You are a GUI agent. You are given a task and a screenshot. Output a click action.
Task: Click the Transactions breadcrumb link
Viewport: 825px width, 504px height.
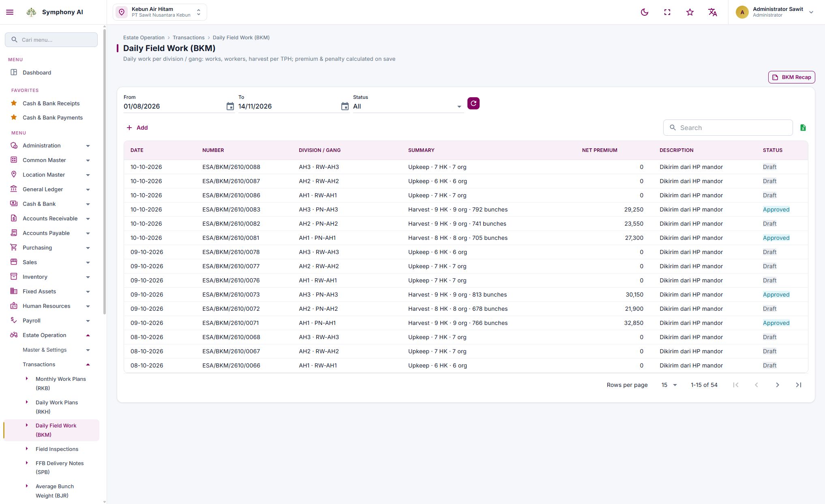189,37
